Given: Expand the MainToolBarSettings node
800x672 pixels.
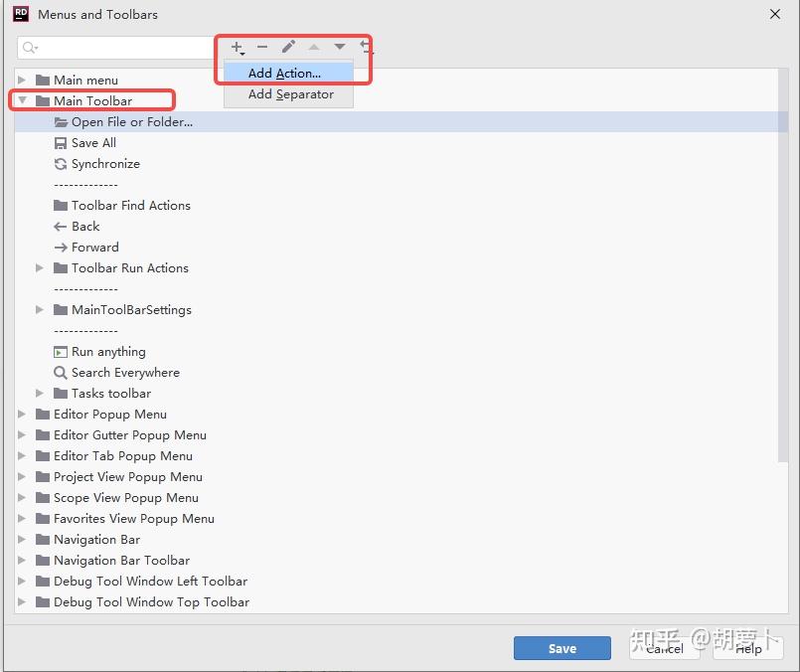Looking at the screenshot, I should (38, 309).
